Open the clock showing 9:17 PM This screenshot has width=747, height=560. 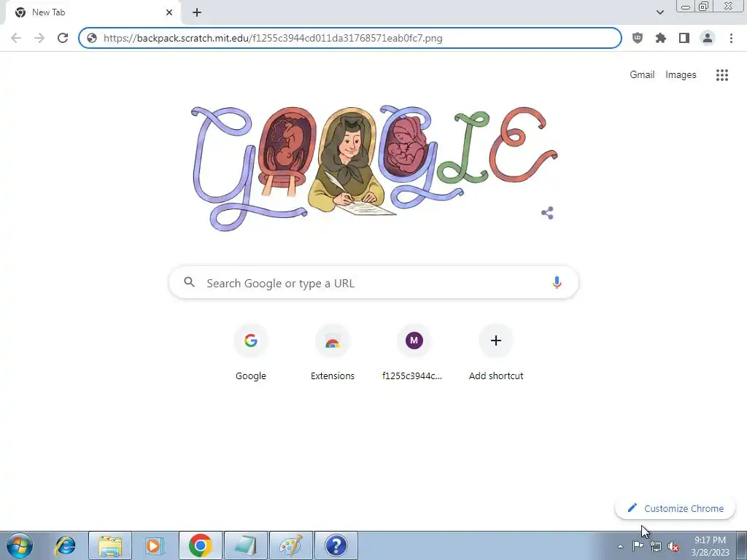pos(710,546)
